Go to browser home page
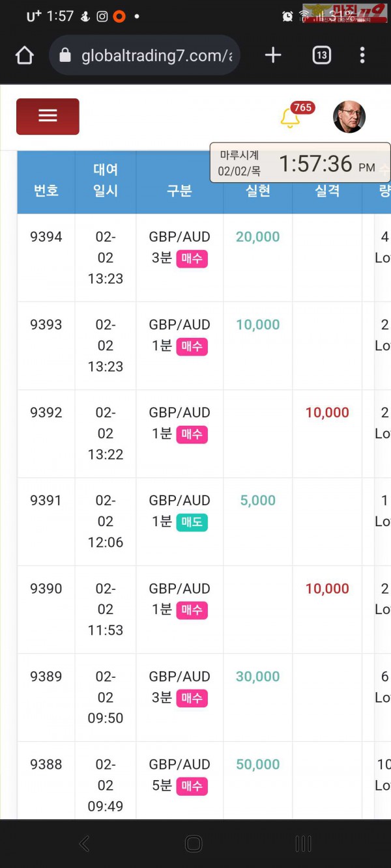391x868 pixels. pos(24,56)
